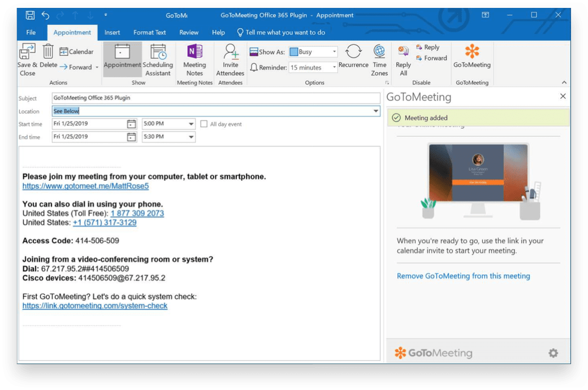Screen dimensions: 588x390
Task: Expand the Show As Busy dropdown
Action: click(x=334, y=52)
